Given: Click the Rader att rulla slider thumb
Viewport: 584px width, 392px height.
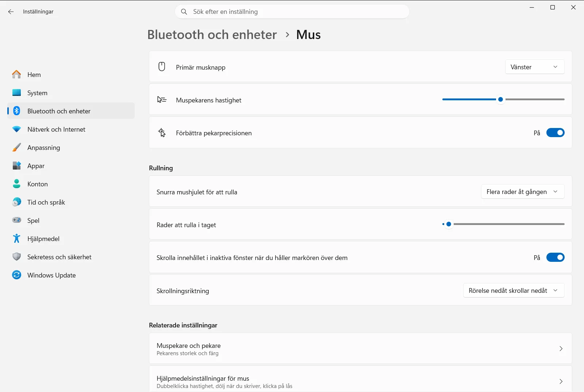Looking at the screenshot, I should pos(449,224).
